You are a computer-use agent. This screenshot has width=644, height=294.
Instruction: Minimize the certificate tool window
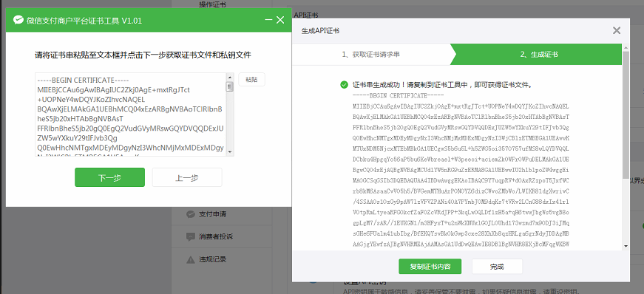(x=268, y=20)
